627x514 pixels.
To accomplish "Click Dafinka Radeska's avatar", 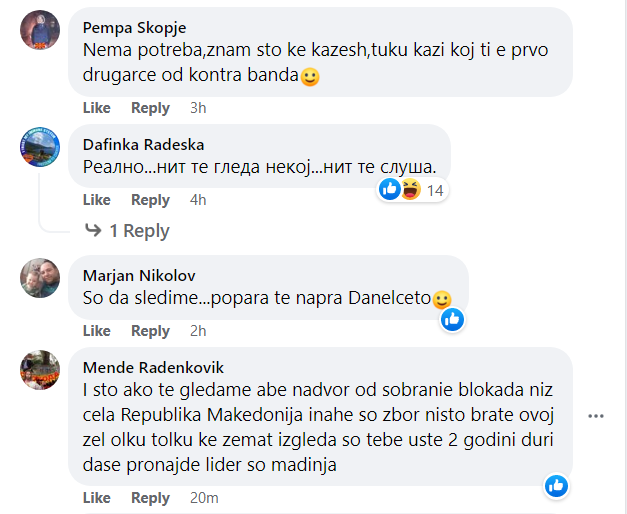I will pyautogui.click(x=40, y=147).
